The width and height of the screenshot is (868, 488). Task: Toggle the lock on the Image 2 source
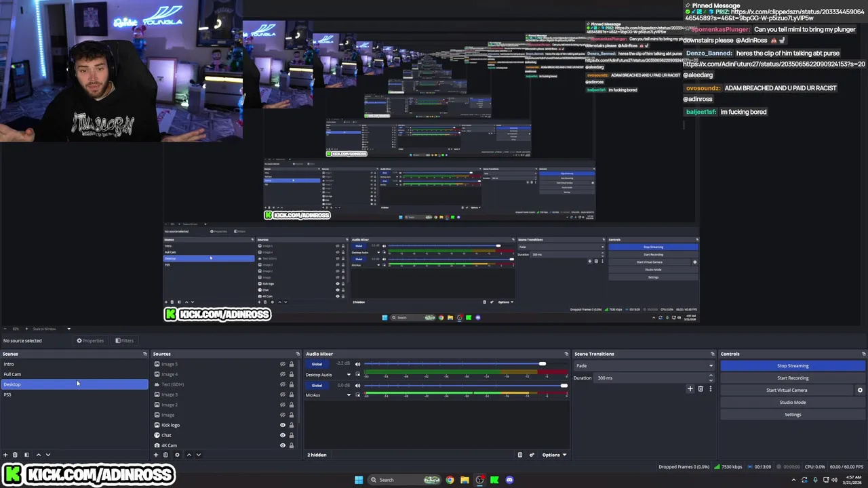(292, 405)
